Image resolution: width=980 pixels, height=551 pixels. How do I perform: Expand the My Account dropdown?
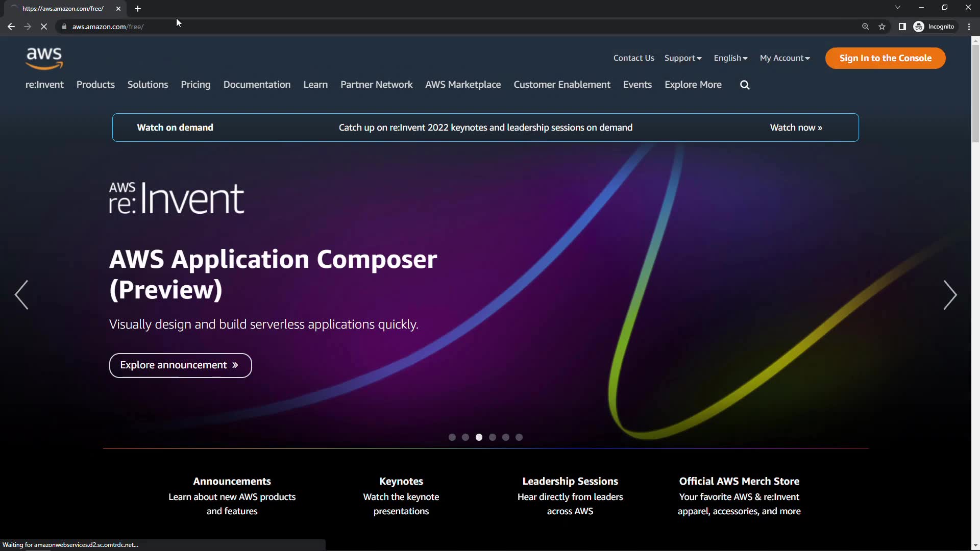coord(785,58)
